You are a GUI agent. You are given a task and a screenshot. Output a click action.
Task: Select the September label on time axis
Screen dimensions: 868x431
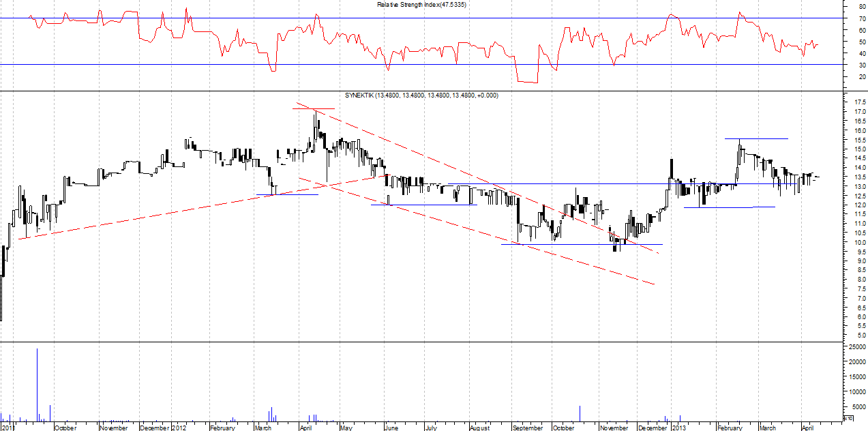(x=528, y=428)
